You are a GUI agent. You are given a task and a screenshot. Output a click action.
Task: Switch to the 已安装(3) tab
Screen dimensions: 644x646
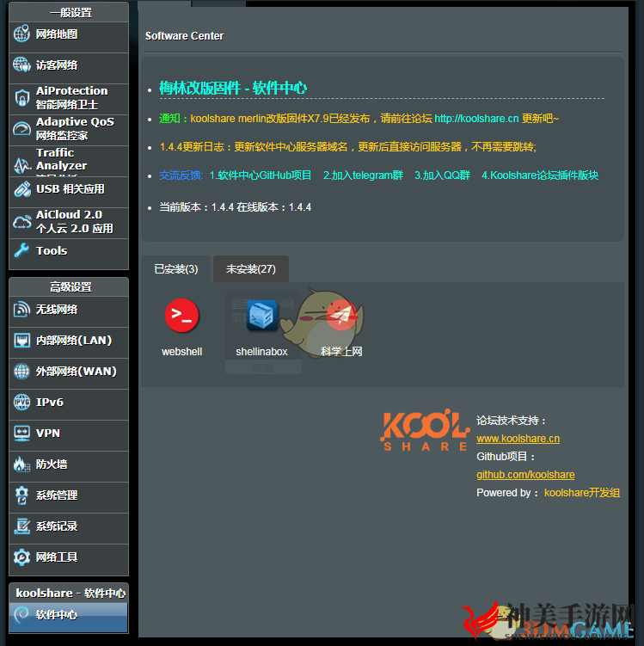tap(175, 269)
